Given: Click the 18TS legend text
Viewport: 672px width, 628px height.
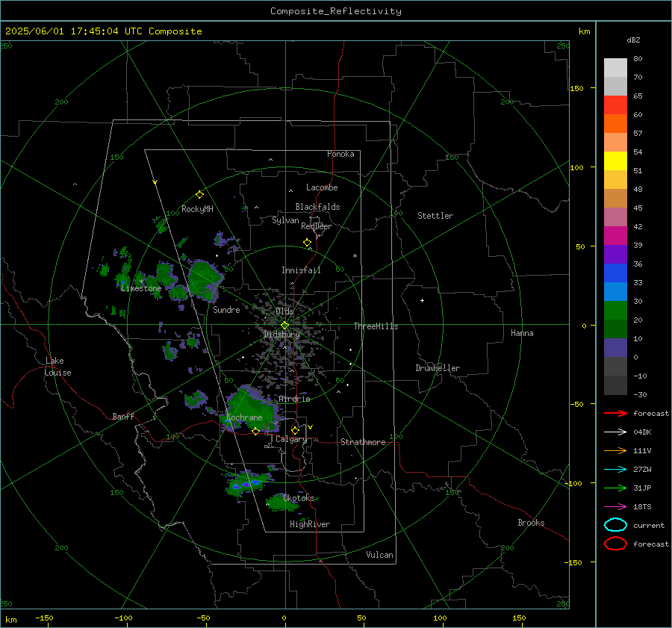Looking at the screenshot, I should (x=642, y=507).
